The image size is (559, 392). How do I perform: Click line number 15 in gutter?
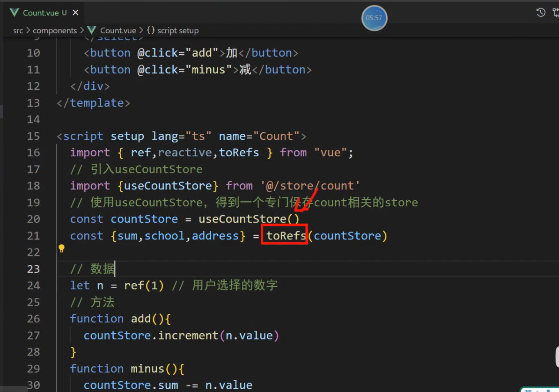tap(34, 136)
